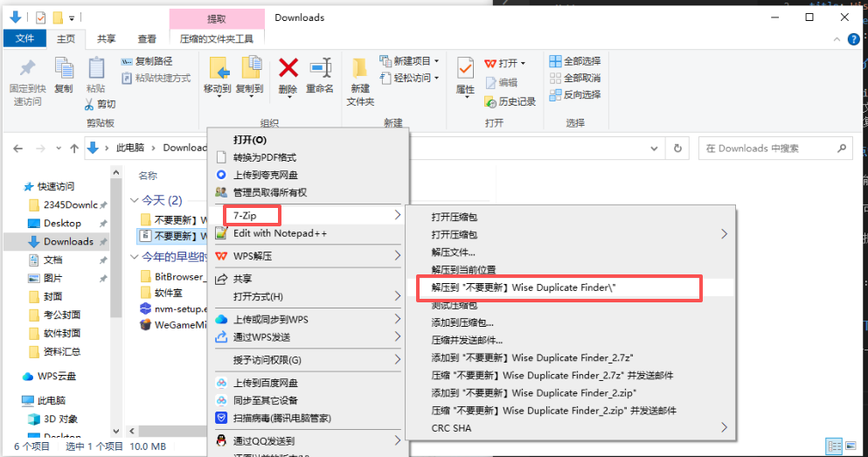The width and height of the screenshot is (868, 457).
Task: Click the red 删除 icon
Action: click(288, 69)
